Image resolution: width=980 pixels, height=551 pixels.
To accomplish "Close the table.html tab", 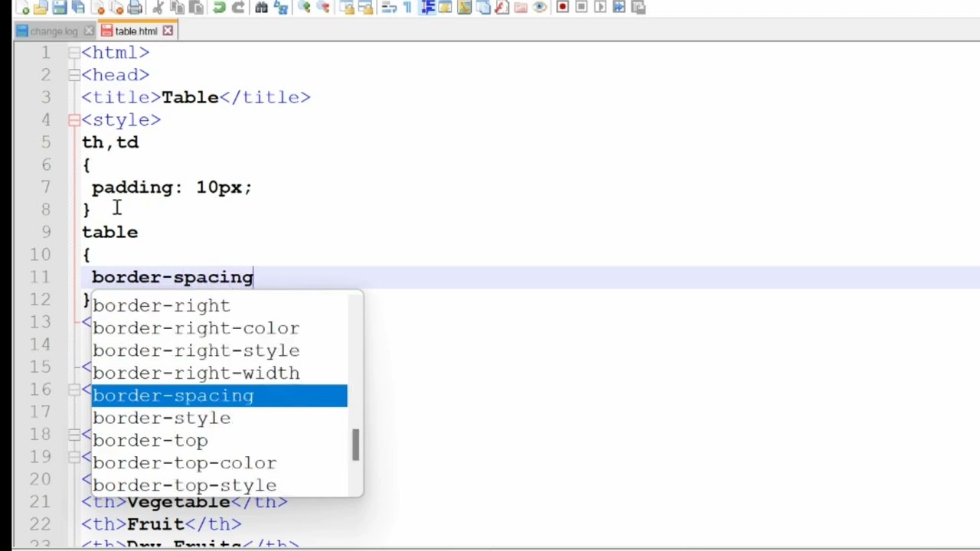I will tap(167, 31).
